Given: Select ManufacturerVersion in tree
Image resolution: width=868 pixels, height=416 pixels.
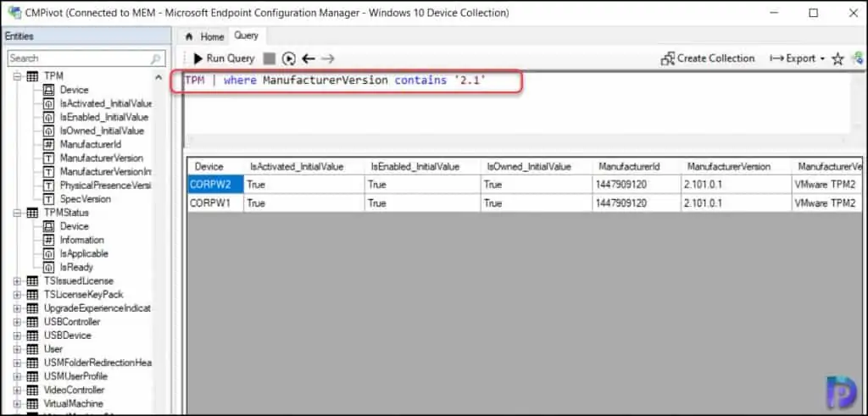Looking at the screenshot, I should click(102, 158).
